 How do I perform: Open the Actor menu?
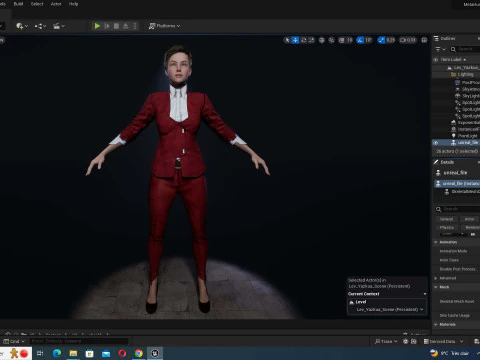[56, 4]
